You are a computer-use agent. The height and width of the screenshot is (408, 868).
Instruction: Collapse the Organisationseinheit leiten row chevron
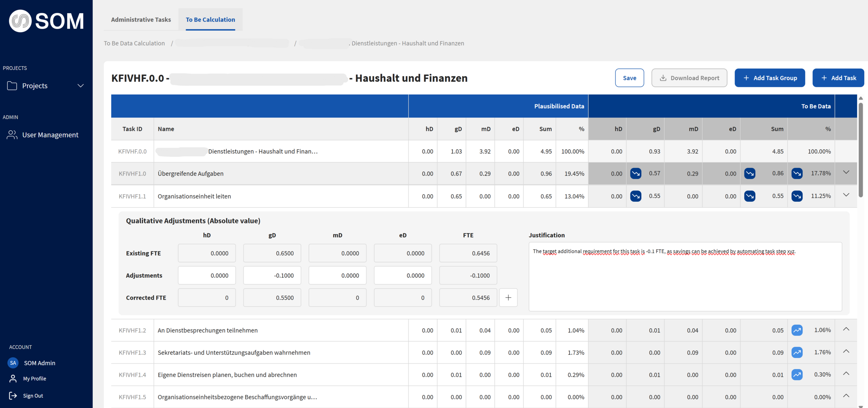point(846,195)
